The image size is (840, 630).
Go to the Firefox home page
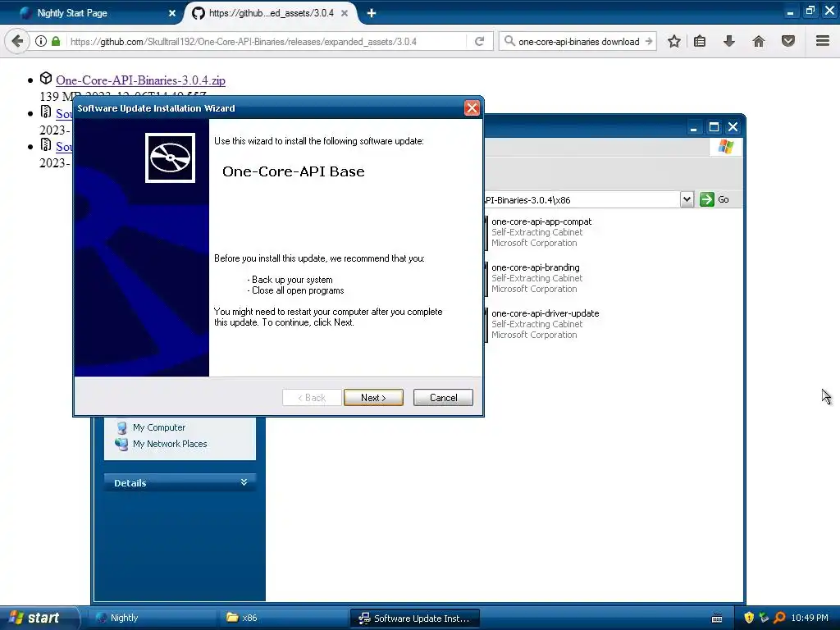coord(759,41)
